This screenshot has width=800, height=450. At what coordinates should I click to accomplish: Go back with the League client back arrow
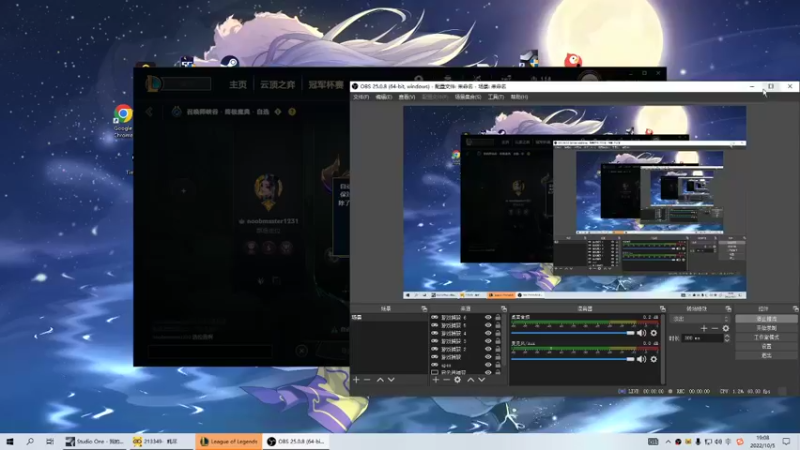[x=149, y=112]
